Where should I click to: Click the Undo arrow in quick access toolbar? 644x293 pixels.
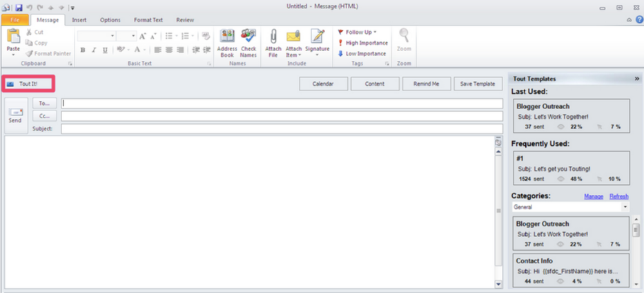coord(30,8)
